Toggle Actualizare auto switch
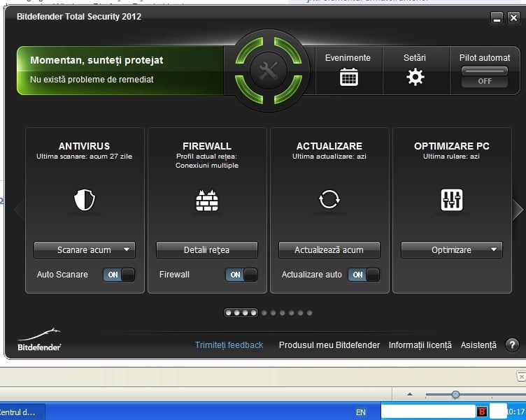The image size is (526, 420). pos(364,275)
